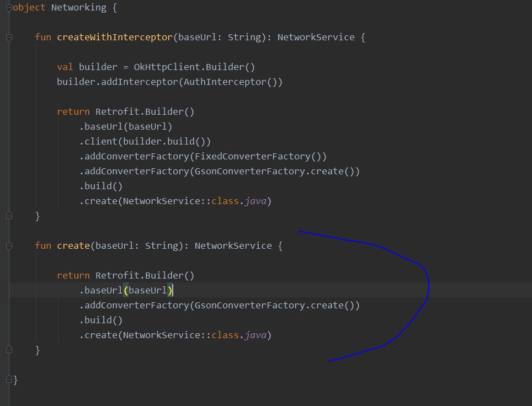Collapse the fun create function fold marker
Viewport: 532px width, 406px height.
tap(9, 246)
